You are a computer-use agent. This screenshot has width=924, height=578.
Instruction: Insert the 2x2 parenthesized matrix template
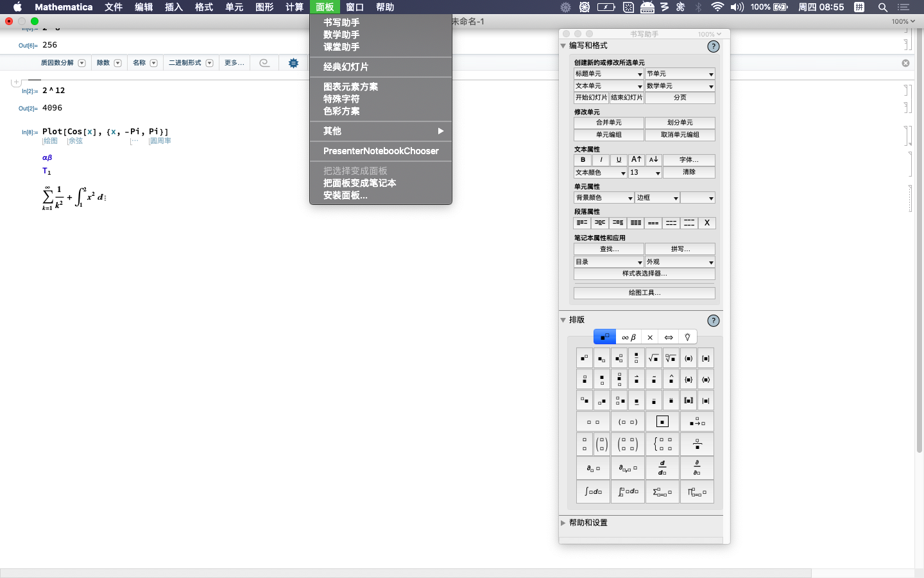pyautogui.click(x=627, y=444)
